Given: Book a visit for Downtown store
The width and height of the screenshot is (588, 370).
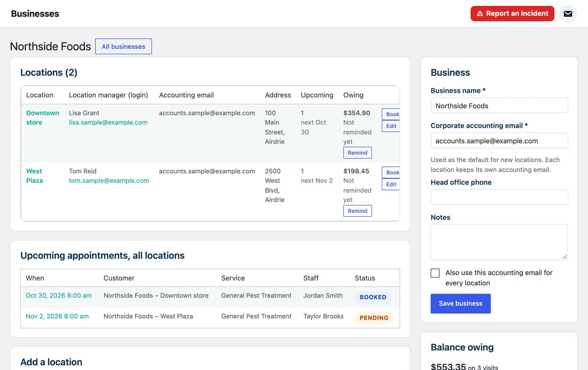Looking at the screenshot, I should coord(391,114).
